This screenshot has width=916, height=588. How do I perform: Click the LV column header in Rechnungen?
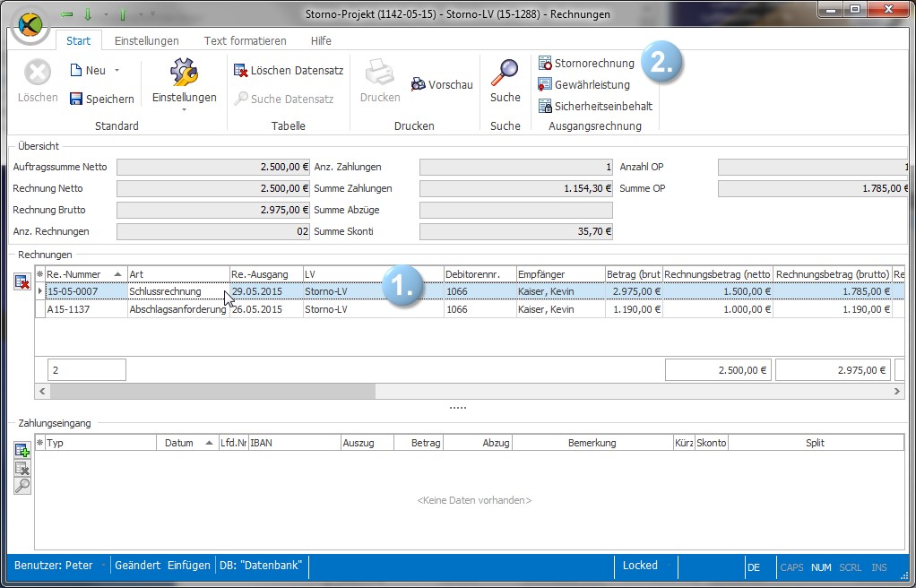(373, 274)
